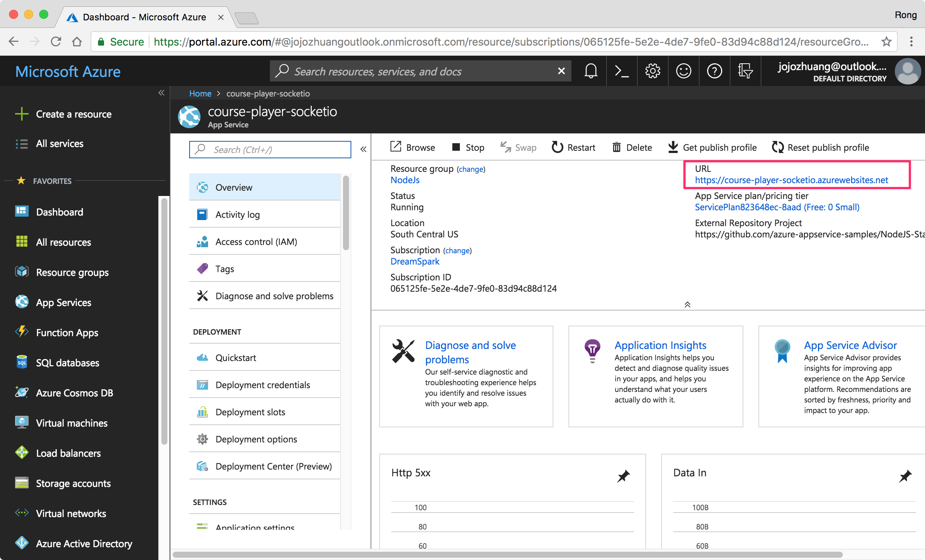
Task: Open the directory and subscription filter icon
Action: (x=745, y=71)
